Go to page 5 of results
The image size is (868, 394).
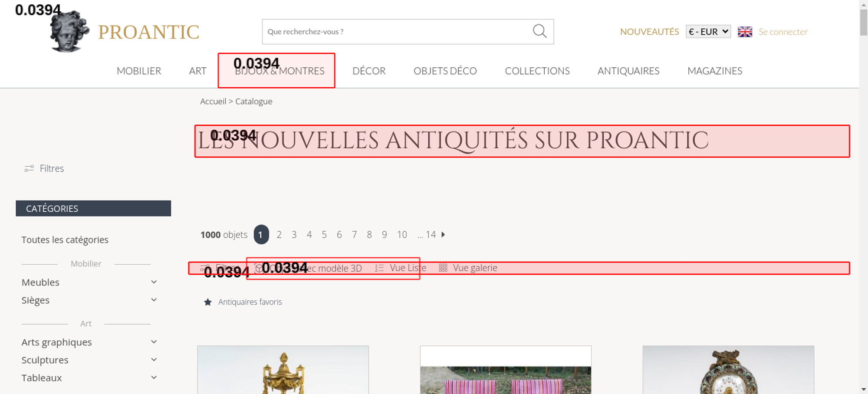324,235
